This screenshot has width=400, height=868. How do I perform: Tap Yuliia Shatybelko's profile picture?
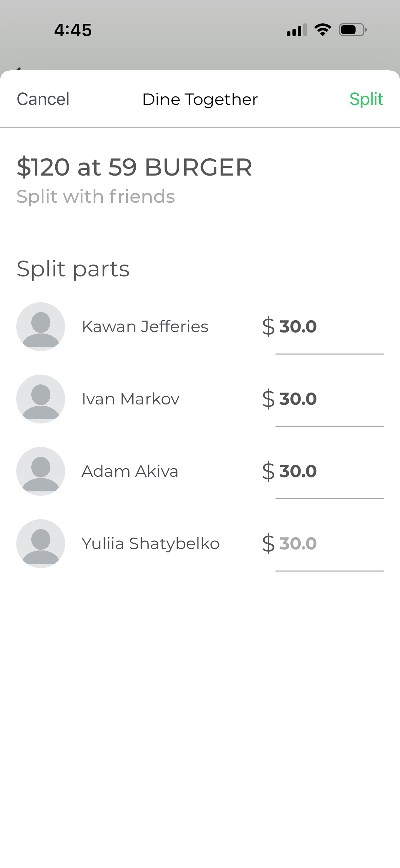click(x=41, y=544)
